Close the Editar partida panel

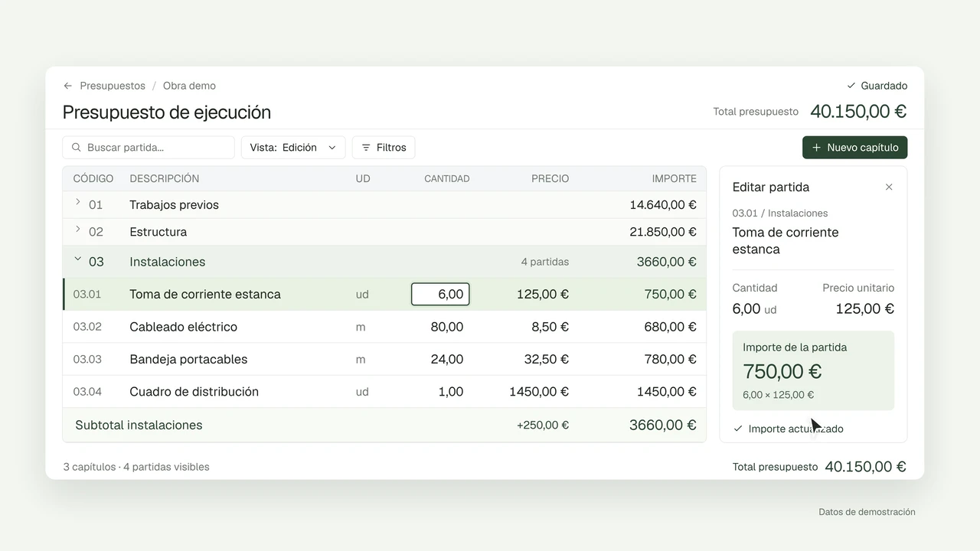click(x=889, y=187)
